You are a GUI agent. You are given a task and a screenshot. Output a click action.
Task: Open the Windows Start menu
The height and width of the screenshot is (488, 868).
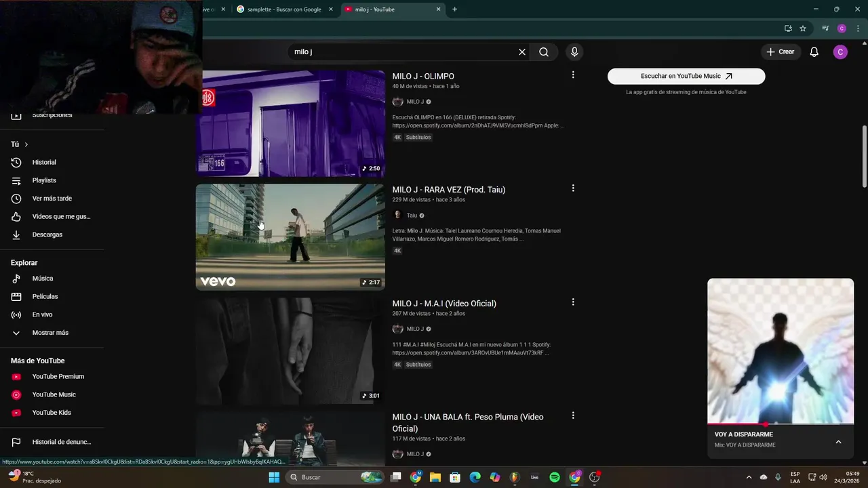click(274, 477)
